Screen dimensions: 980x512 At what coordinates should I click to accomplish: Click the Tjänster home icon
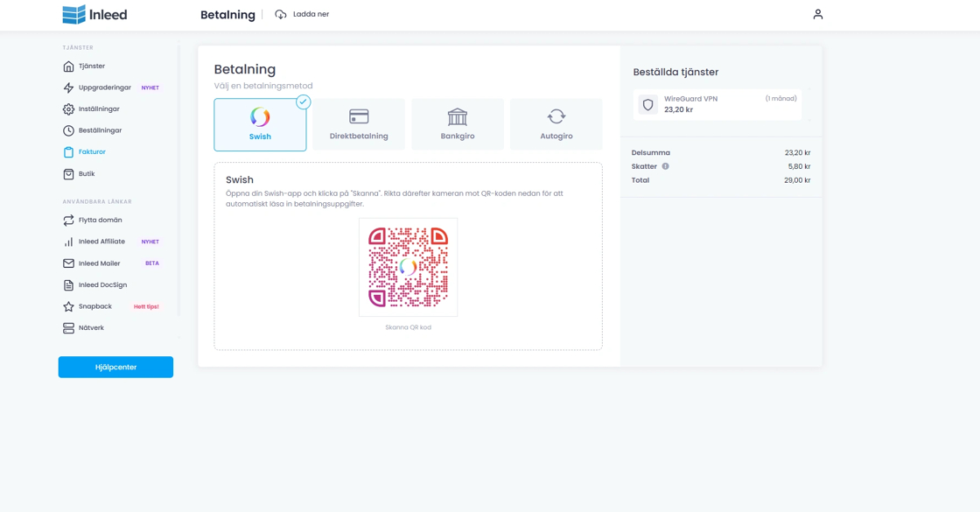pos(68,67)
